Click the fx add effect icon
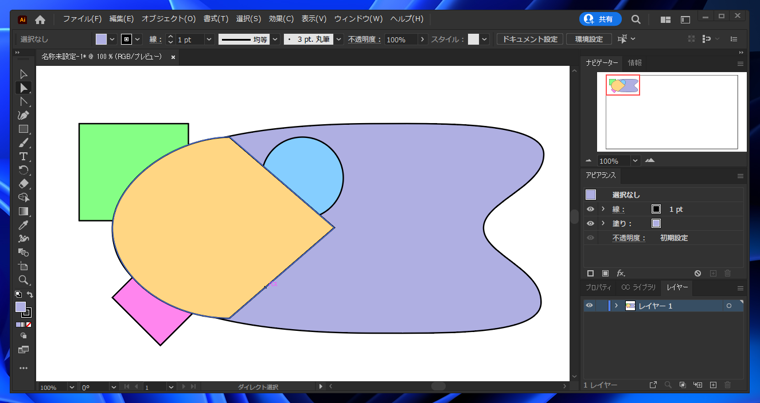Image resolution: width=760 pixels, height=403 pixels. [x=621, y=273]
